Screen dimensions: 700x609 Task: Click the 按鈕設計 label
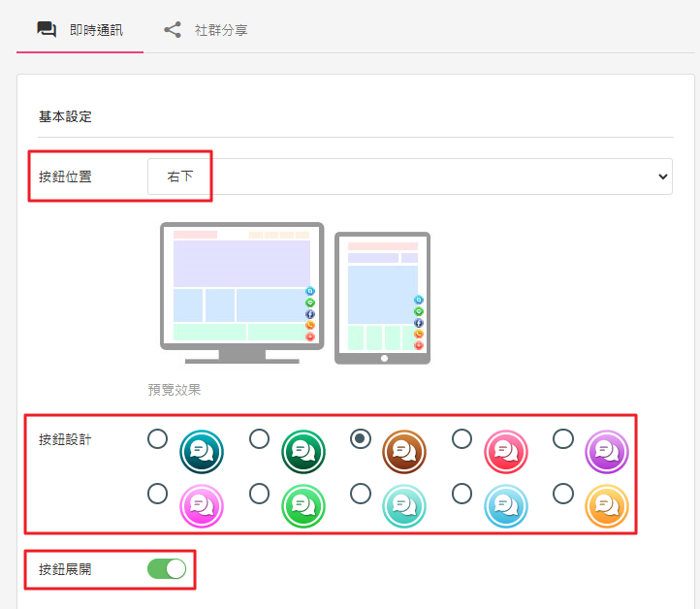point(65,439)
